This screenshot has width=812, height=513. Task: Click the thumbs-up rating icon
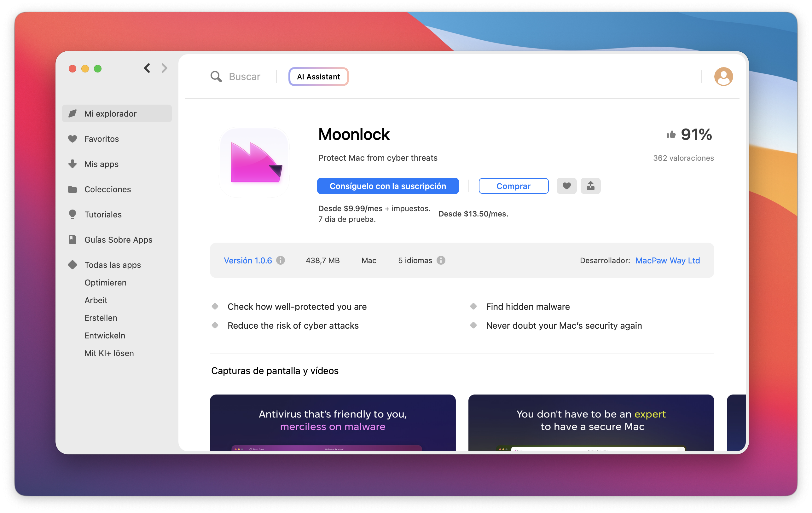tap(671, 135)
